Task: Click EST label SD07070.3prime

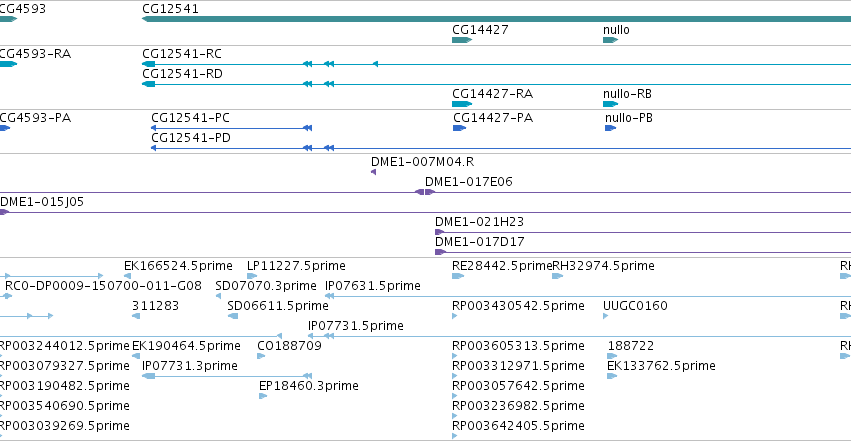Action: pos(266,286)
